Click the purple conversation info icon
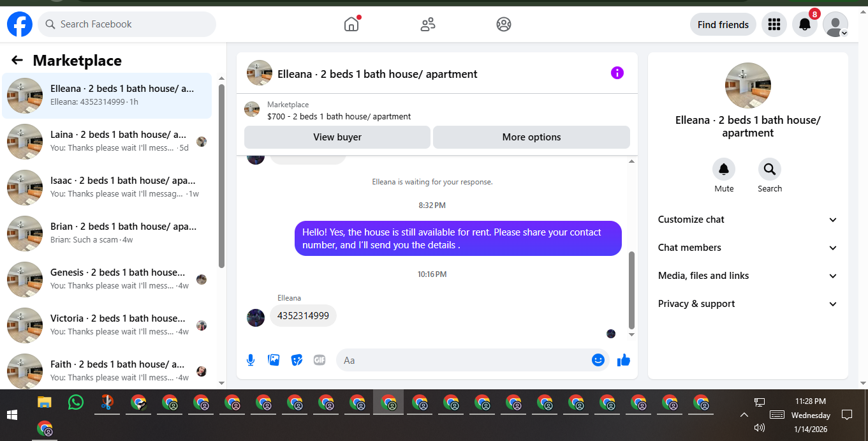 coord(617,73)
